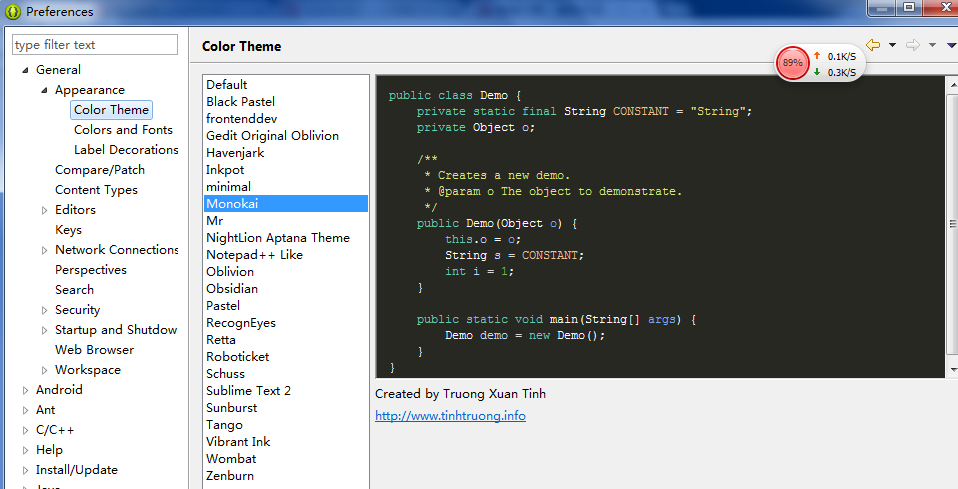The image size is (958, 489).
Task: Select the Oblivion theme
Action: [x=286, y=272]
